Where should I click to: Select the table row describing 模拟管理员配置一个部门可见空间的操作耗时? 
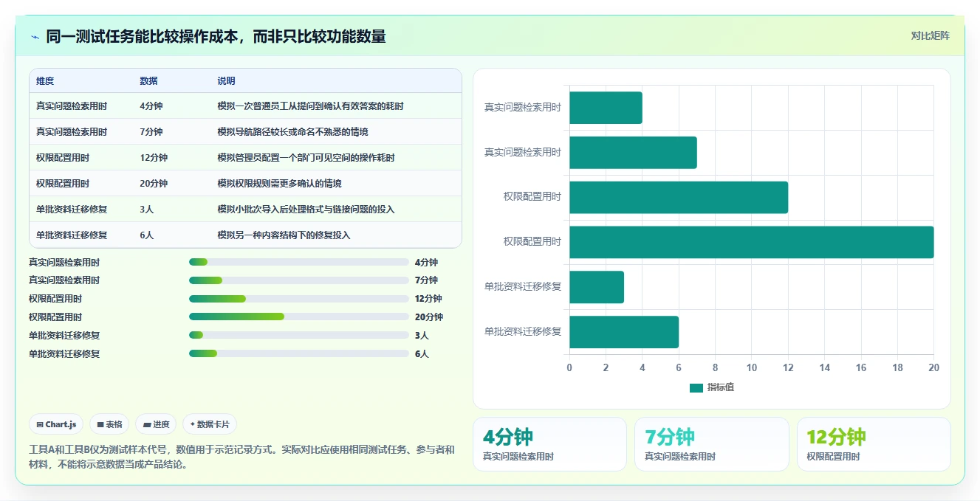pyautogui.click(x=245, y=158)
